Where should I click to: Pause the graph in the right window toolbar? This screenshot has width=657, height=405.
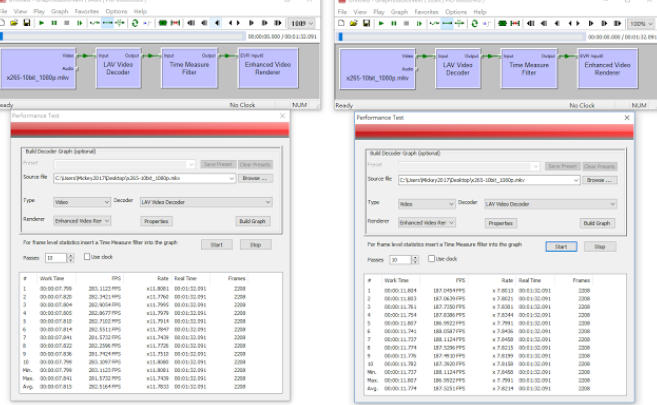tap(394, 23)
